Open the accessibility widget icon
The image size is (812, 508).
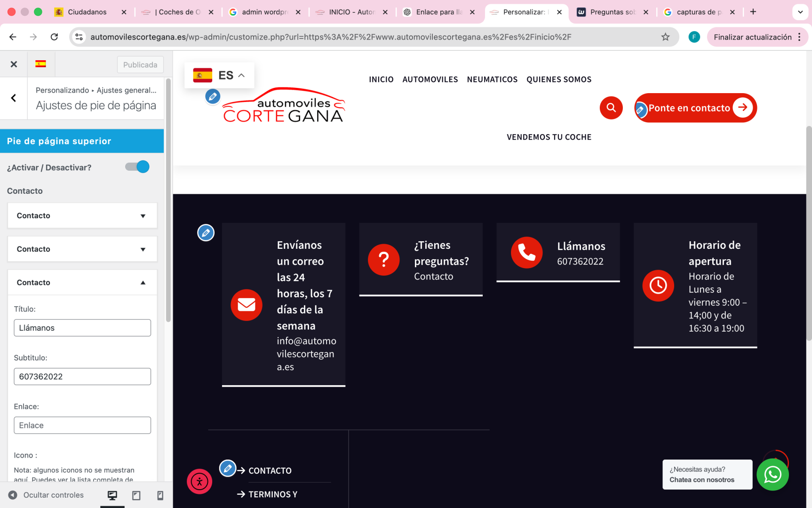click(x=199, y=481)
